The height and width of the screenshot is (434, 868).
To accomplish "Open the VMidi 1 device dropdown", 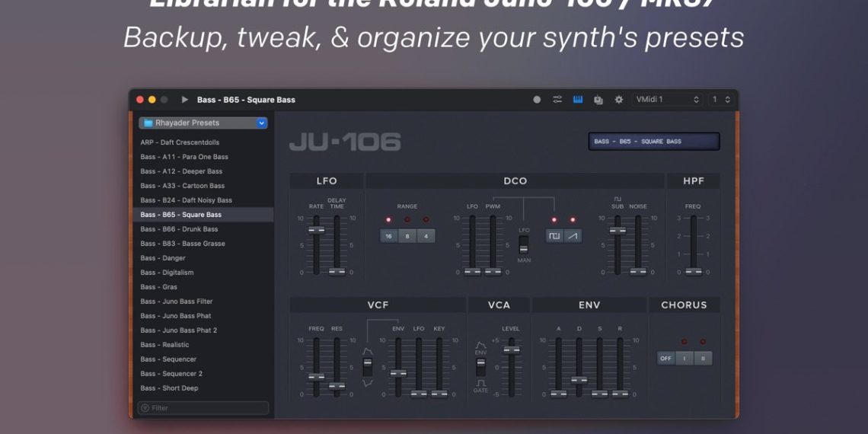I will coord(667,100).
